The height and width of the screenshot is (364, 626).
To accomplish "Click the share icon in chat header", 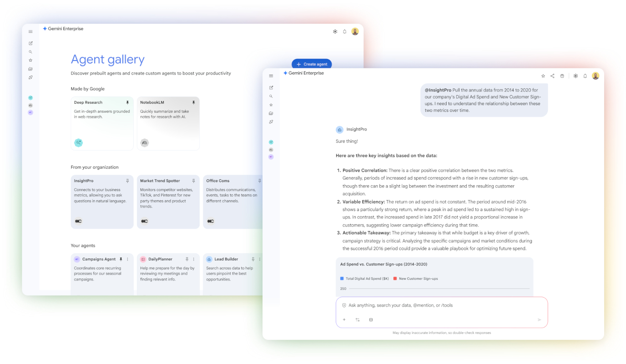I will tap(552, 76).
